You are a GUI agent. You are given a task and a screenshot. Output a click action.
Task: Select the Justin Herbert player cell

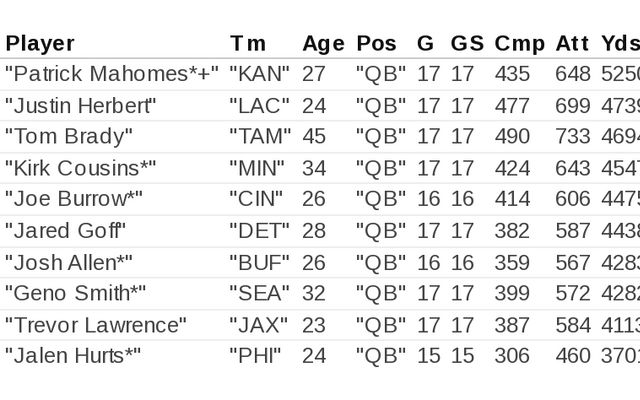[81, 106]
